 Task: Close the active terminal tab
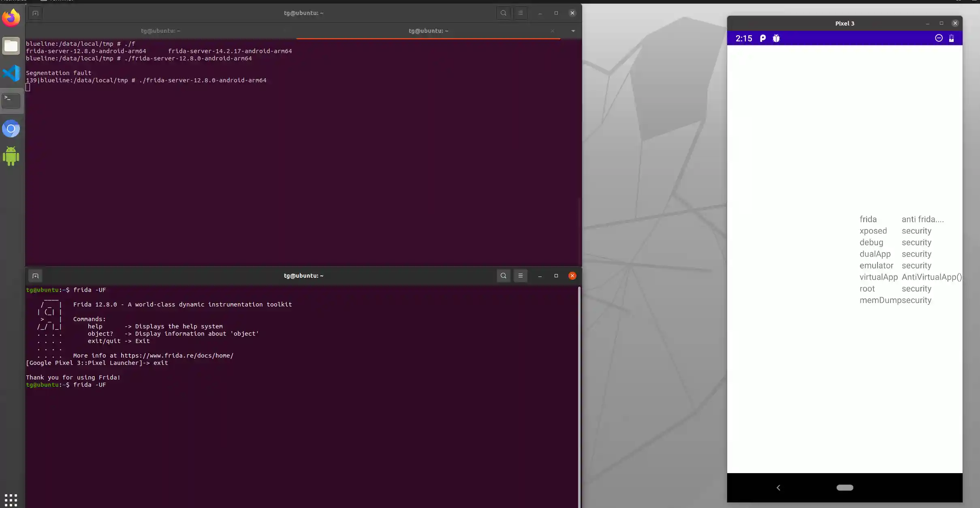click(552, 31)
